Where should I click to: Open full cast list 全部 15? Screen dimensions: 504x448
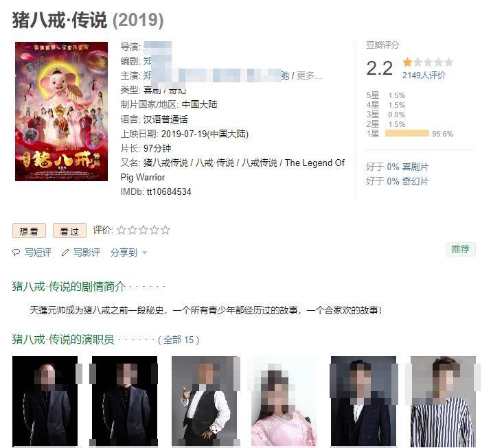point(179,340)
